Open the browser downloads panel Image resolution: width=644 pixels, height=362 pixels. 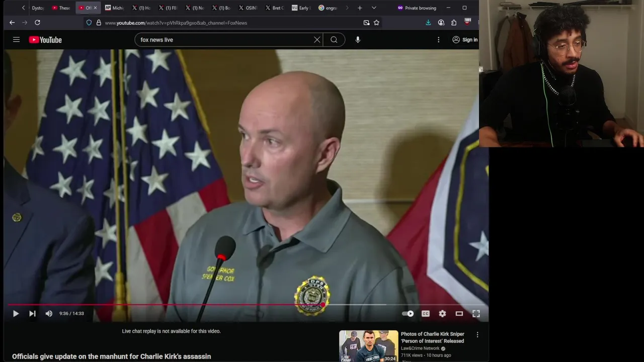point(428,23)
